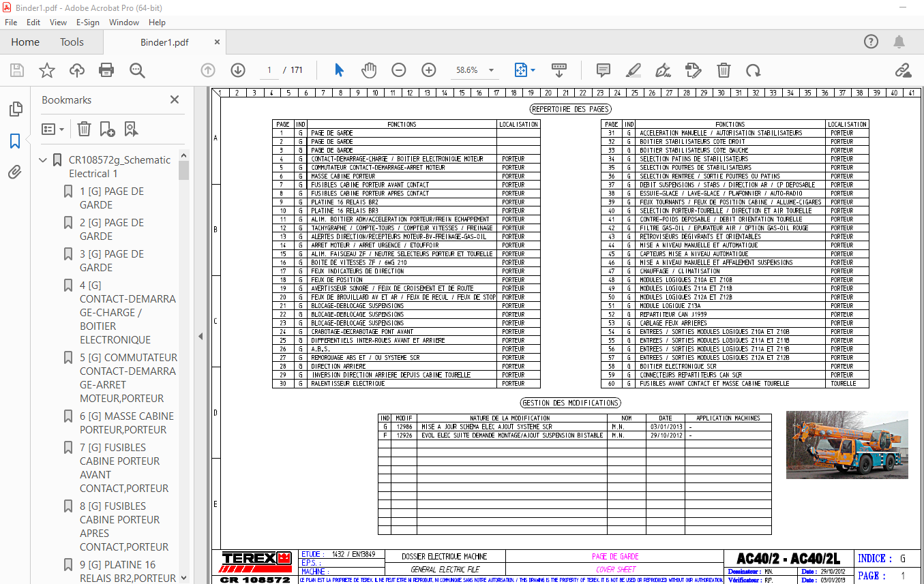Select the Binder1.pdf document tab
Screen dimensions: 924x584
(164, 42)
